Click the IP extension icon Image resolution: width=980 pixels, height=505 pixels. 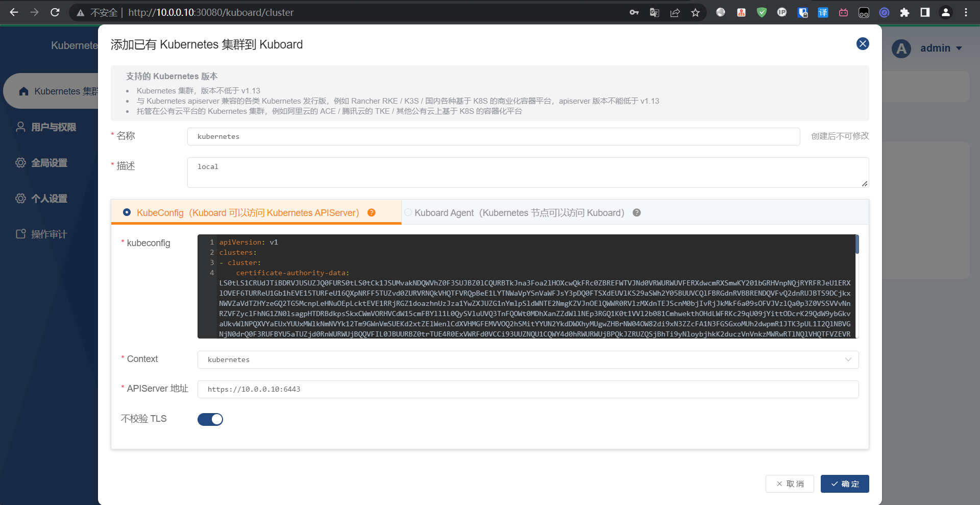(782, 12)
